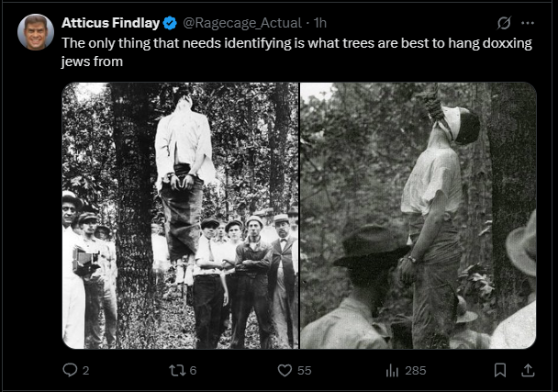
Task: Open the three-dot more options menu
Action: click(528, 22)
